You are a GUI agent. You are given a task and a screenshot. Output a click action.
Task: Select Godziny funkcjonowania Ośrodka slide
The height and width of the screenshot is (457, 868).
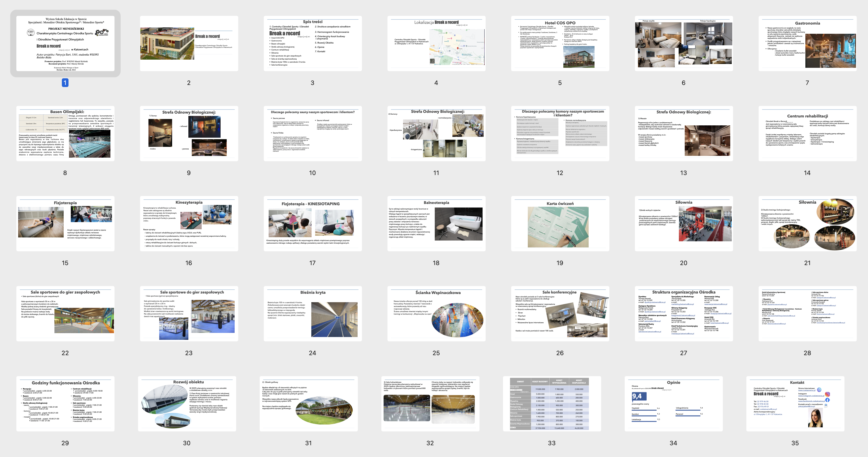(65, 403)
